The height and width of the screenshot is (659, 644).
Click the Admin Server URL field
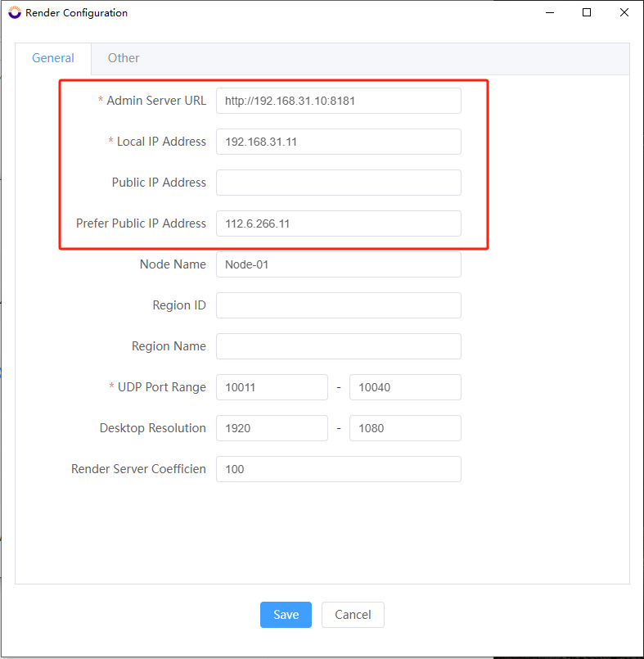tap(338, 101)
